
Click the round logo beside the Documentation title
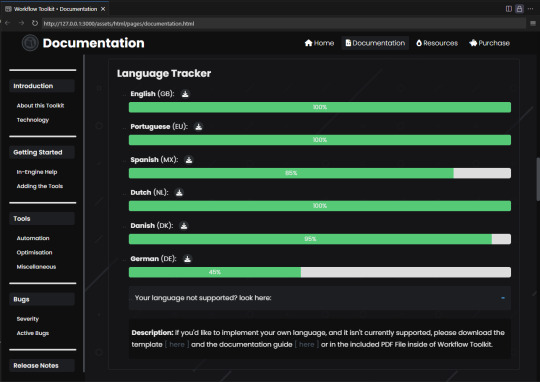30,43
